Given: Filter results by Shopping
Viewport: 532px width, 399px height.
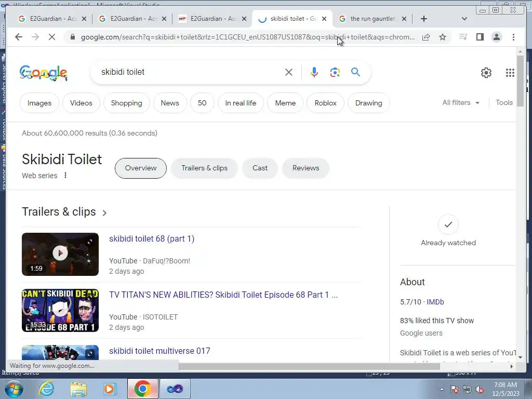Looking at the screenshot, I should point(127,103).
